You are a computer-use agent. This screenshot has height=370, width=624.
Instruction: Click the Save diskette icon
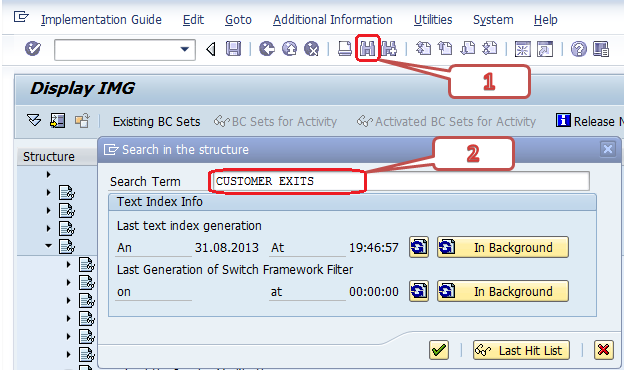(x=234, y=49)
